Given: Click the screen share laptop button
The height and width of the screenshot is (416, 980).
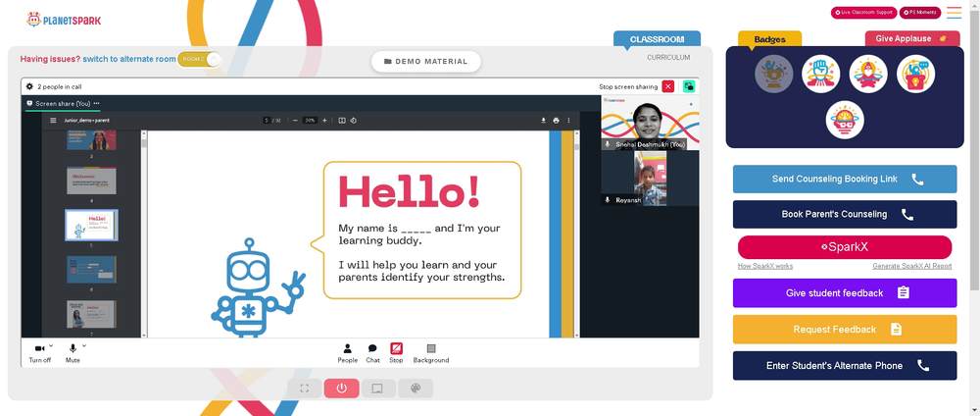Looking at the screenshot, I should pyautogui.click(x=378, y=389).
